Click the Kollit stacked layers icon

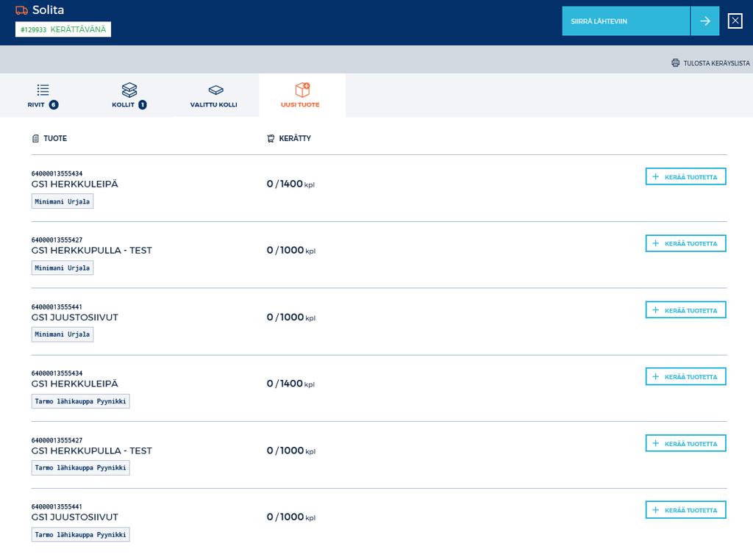(129, 90)
